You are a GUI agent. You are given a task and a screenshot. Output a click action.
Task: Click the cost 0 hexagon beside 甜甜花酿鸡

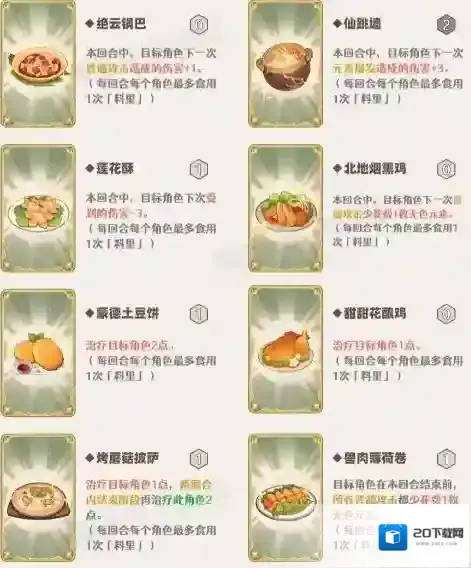(446, 314)
